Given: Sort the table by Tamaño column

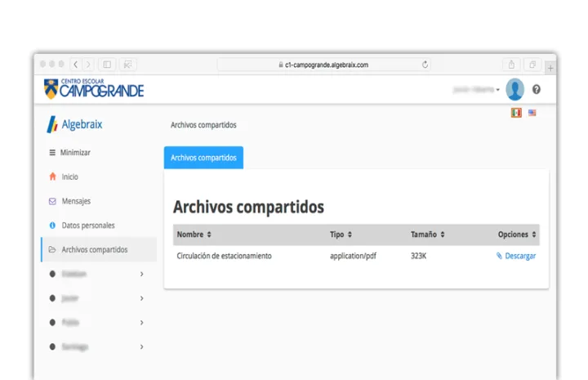Looking at the screenshot, I should coord(427,235).
